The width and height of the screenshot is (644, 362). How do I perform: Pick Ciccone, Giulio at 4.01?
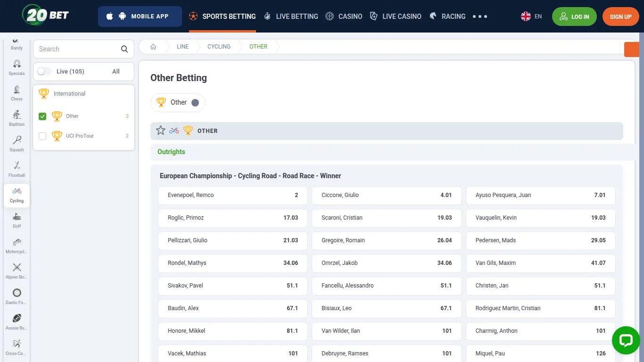pyautogui.click(x=387, y=195)
